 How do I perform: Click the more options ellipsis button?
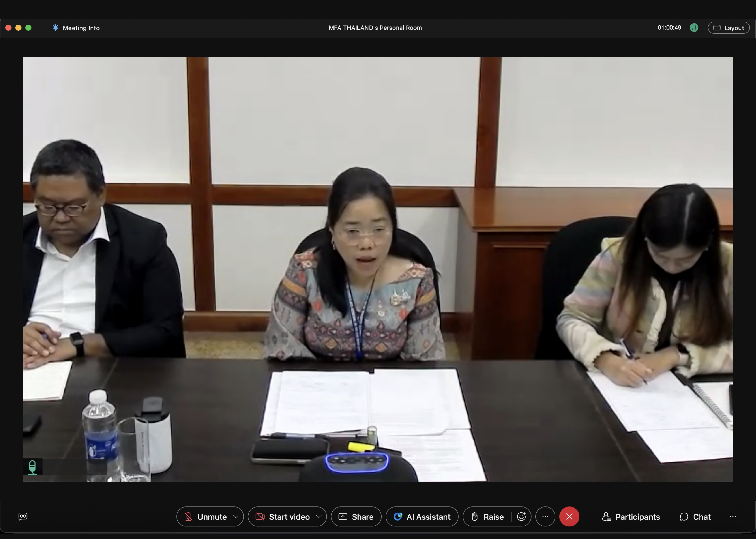[545, 516]
